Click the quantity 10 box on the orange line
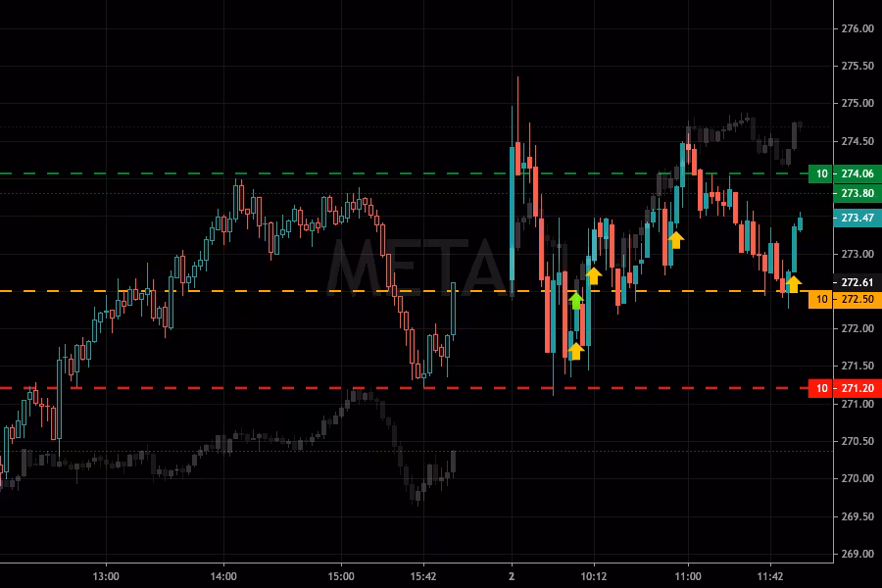This screenshot has width=882, height=588. pyautogui.click(x=821, y=300)
